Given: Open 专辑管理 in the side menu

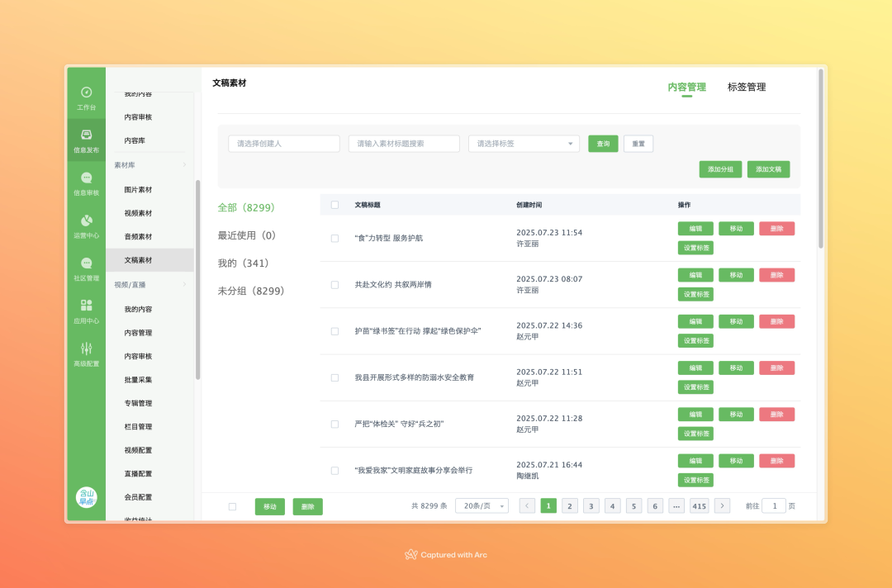Looking at the screenshot, I should 138,403.
